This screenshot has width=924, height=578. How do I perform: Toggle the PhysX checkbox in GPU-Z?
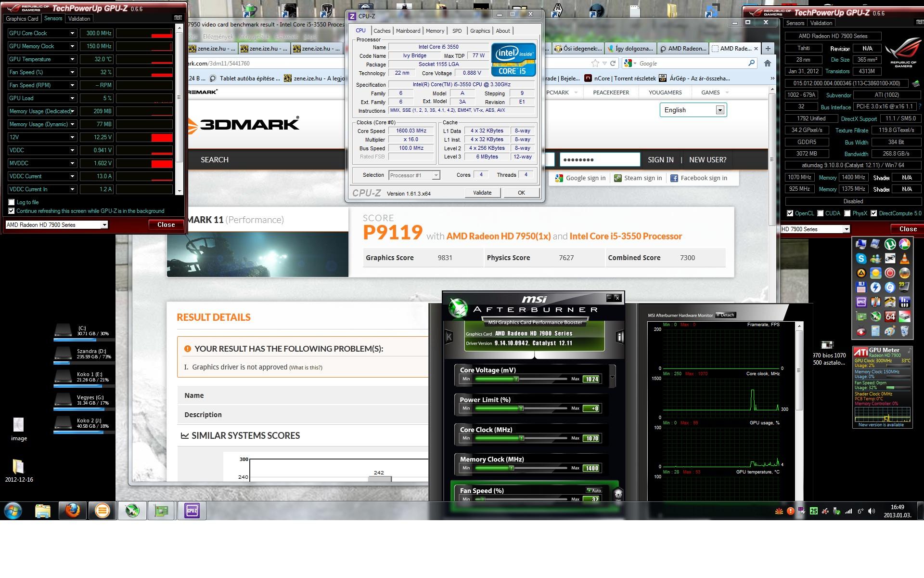[847, 213]
